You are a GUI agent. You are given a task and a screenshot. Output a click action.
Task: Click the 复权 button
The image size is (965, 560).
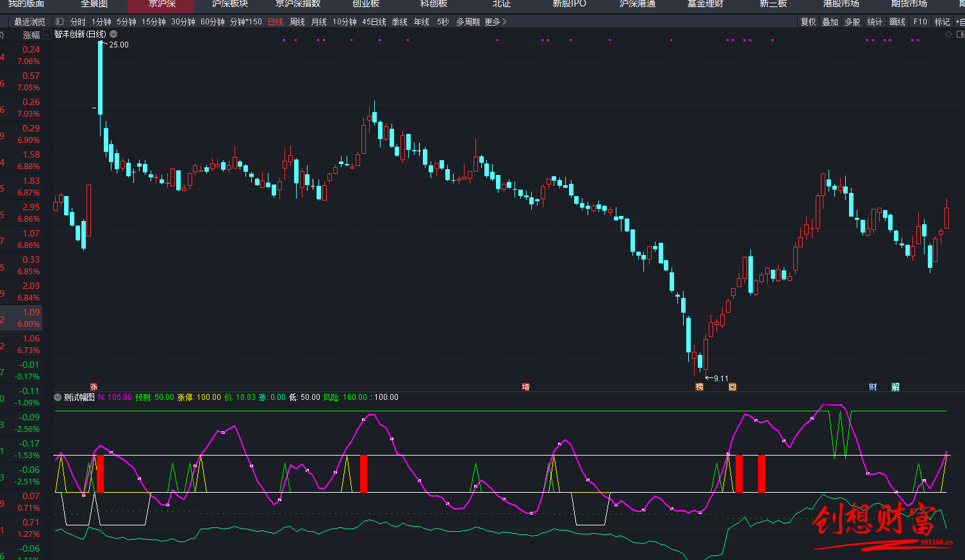(809, 22)
